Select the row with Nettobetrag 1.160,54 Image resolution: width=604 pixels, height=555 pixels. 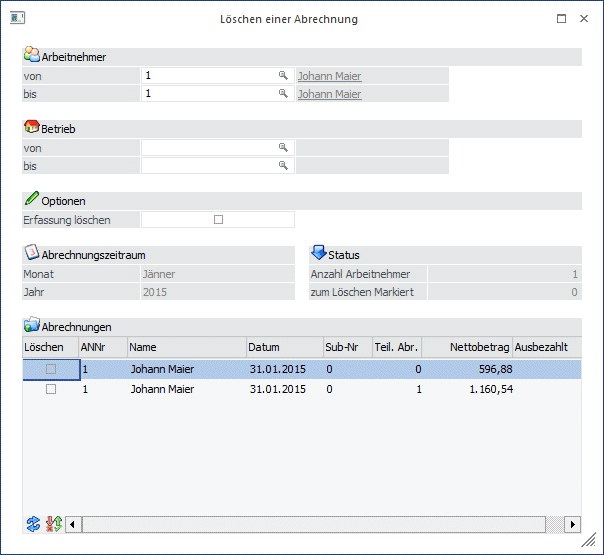tap(300, 389)
